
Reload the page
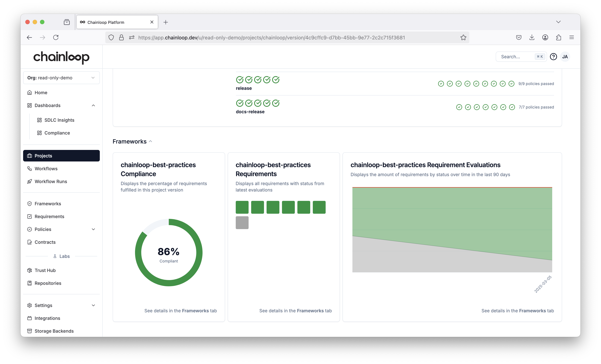(x=56, y=38)
